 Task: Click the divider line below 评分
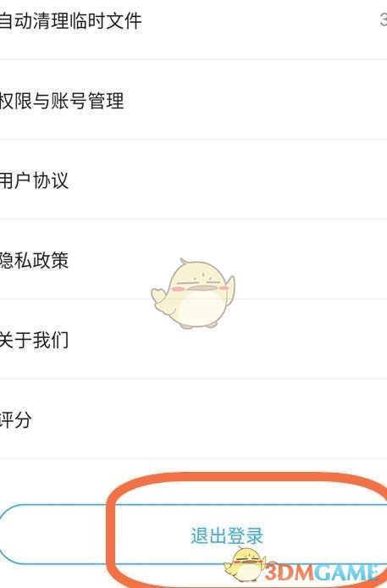coord(193,458)
